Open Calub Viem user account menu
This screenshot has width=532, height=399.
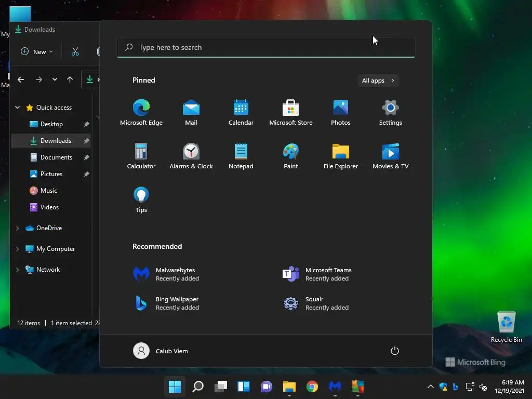point(161,351)
